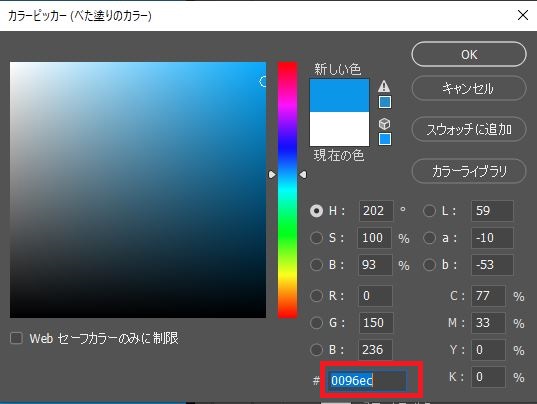Open カラーライブラリ button
This screenshot has height=404, width=537.
[469, 171]
